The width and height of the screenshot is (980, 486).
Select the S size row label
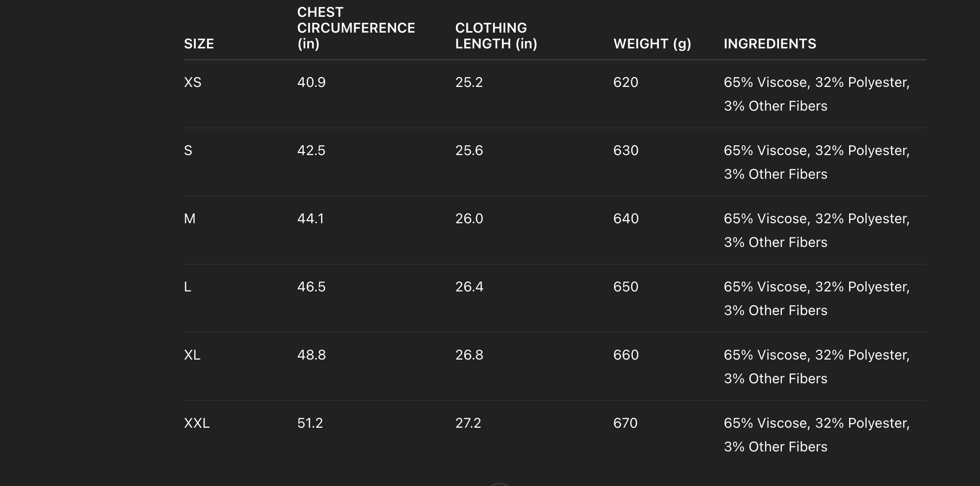pos(188,151)
